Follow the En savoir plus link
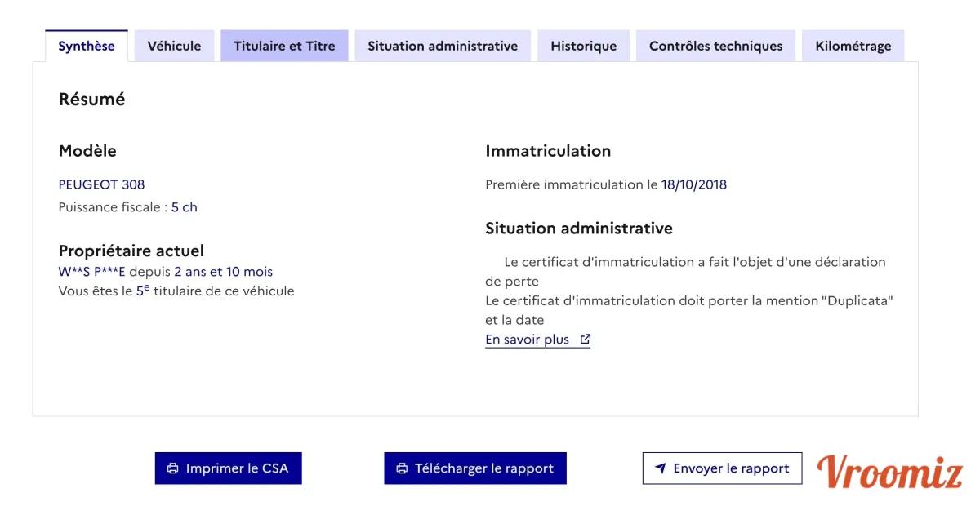 [x=528, y=340]
